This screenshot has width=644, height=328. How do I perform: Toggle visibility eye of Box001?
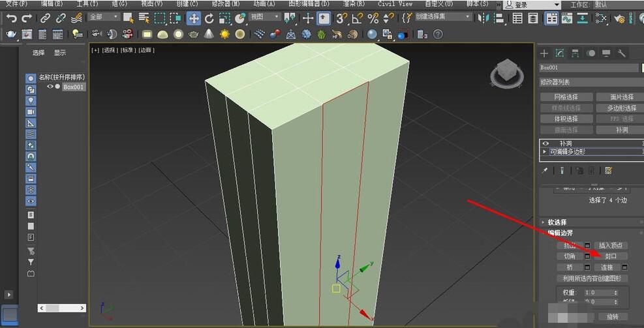coord(50,87)
